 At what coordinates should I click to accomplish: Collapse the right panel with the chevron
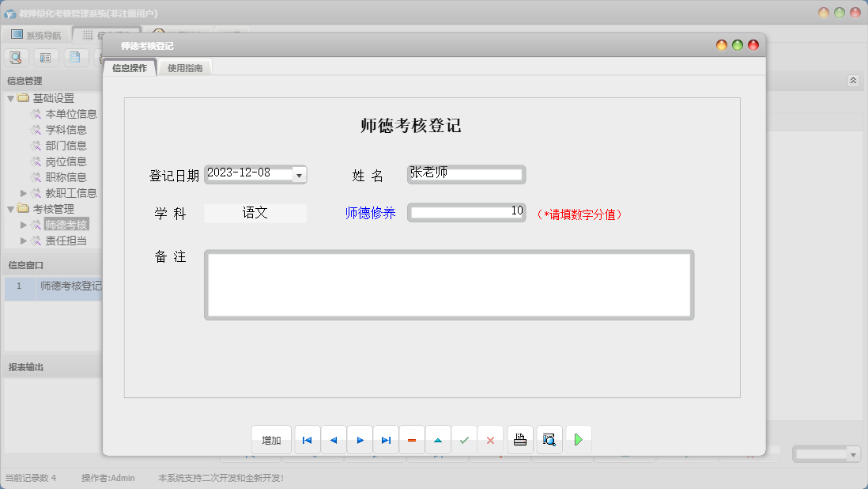point(853,80)
